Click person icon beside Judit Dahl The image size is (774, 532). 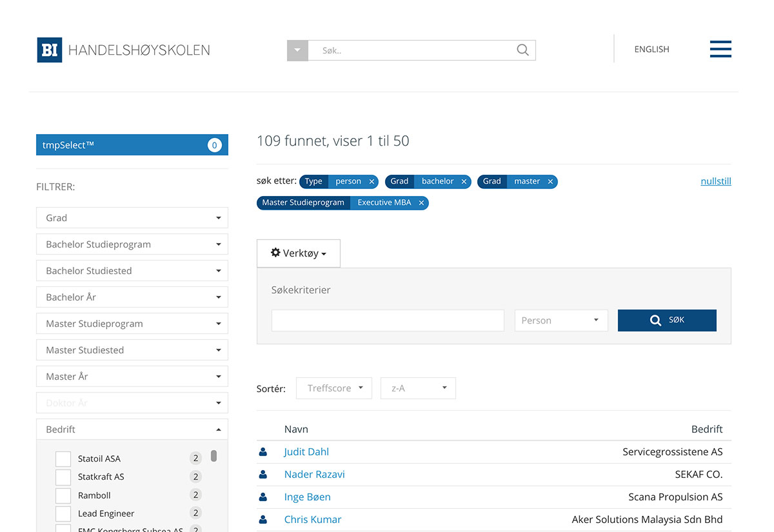pos(263,452)
